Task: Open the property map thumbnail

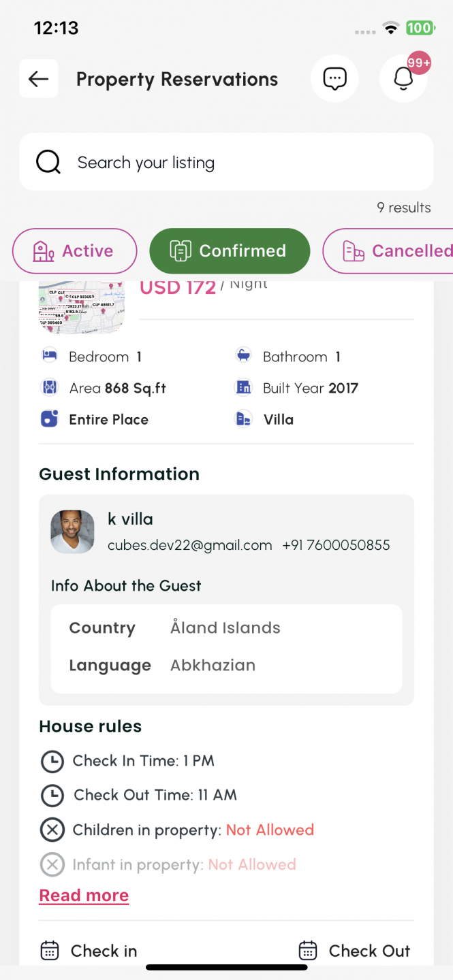Action: pos(82,307)
